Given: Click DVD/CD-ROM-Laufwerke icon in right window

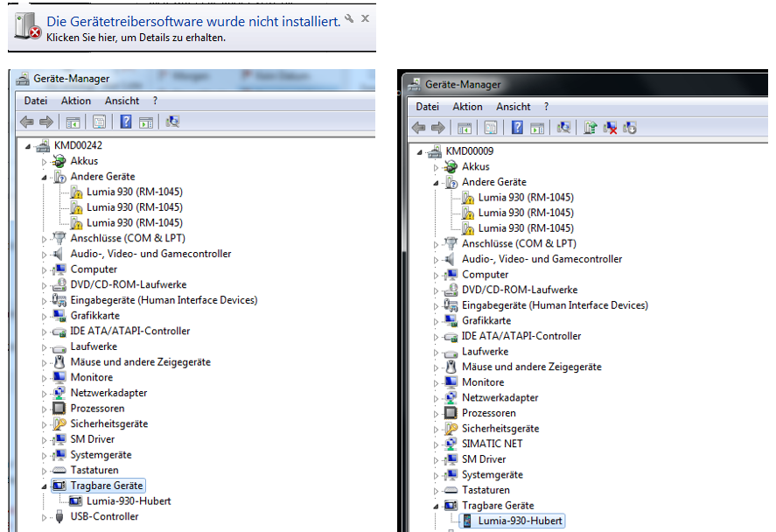Looking at the screenshot, I should coord(451,290).
